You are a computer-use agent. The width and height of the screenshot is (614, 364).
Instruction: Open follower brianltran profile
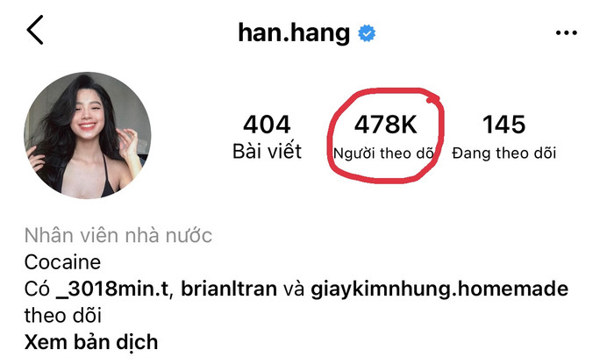tap(229, 289)
